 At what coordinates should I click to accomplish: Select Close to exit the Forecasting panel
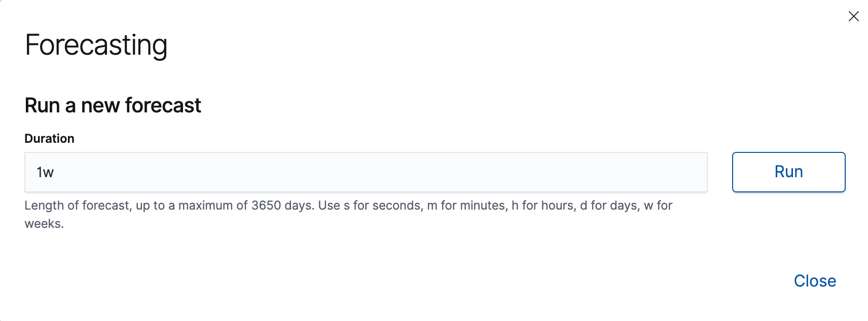(815, 281)
